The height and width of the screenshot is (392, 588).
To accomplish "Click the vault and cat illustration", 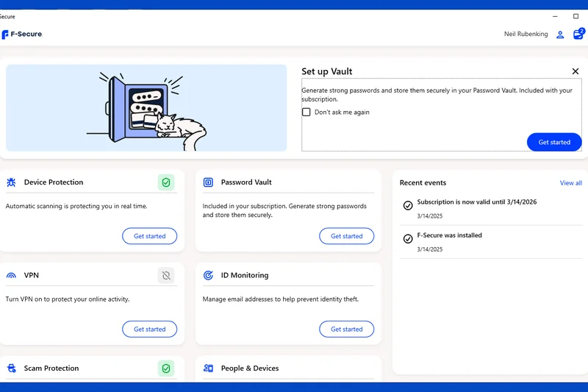I will pos(146,107).
